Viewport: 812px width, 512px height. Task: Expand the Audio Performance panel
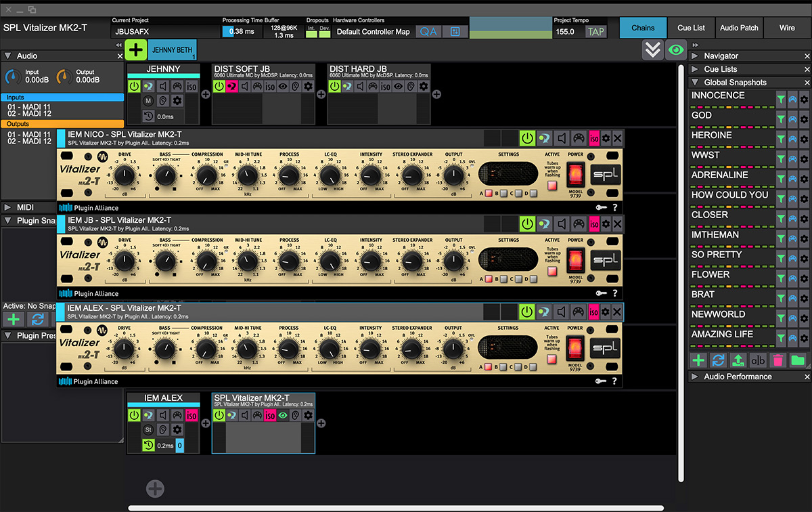pyautogui.click(x=695, y=377)
